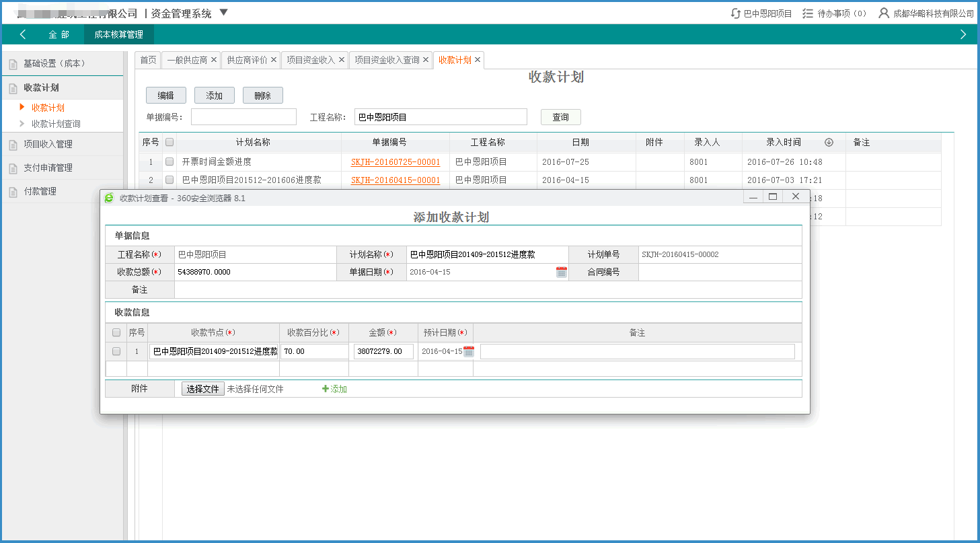Click the 收款节点 input in row 1
The image size is (980, 543).
pyautogui.click(x=214, y=351)
